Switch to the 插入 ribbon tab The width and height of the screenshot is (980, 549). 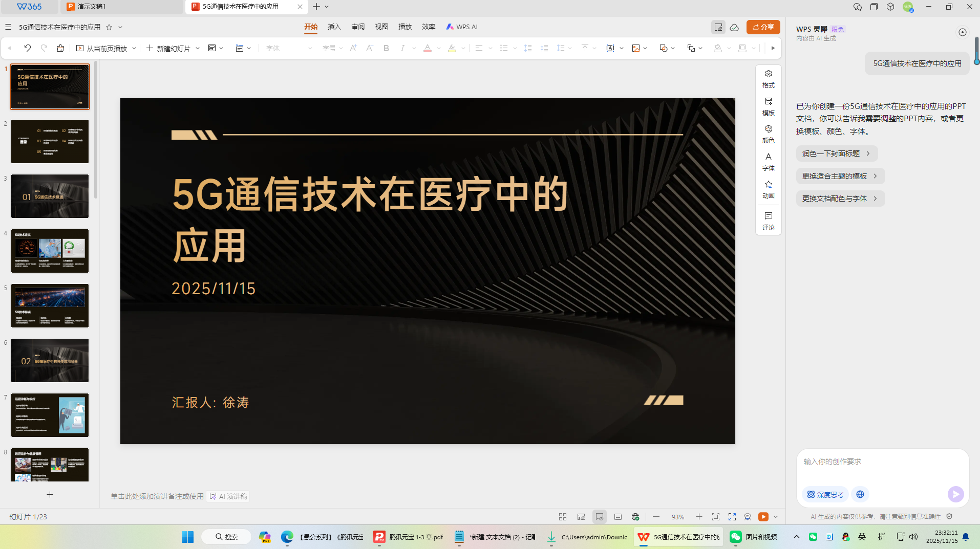click(334, 27)
